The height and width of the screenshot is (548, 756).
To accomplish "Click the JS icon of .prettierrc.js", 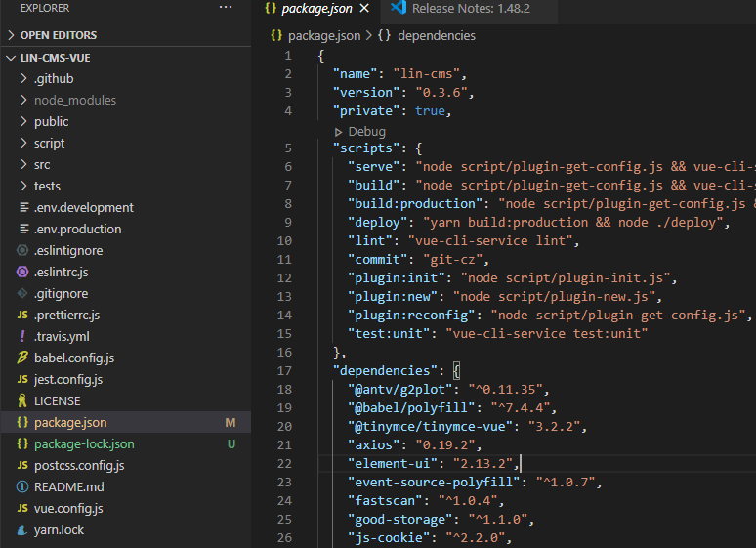I will click(x=22, y=315).
